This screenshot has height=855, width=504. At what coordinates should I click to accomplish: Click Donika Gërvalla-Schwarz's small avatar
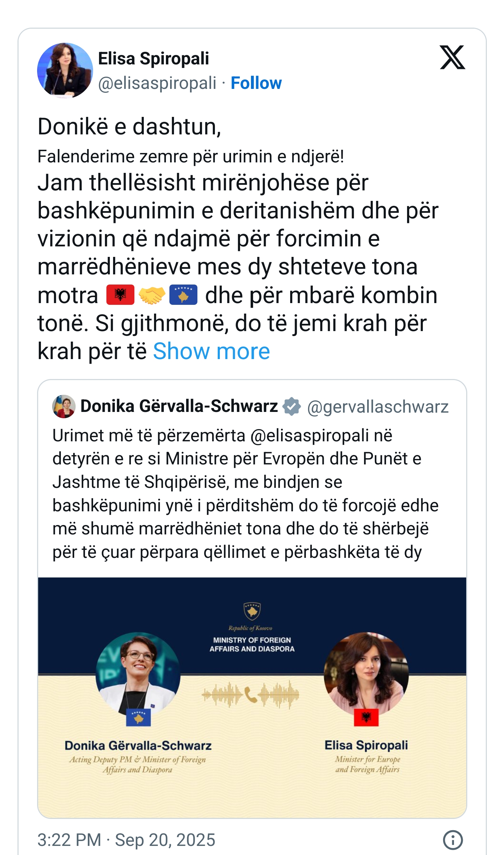click(x=64, y=406)
